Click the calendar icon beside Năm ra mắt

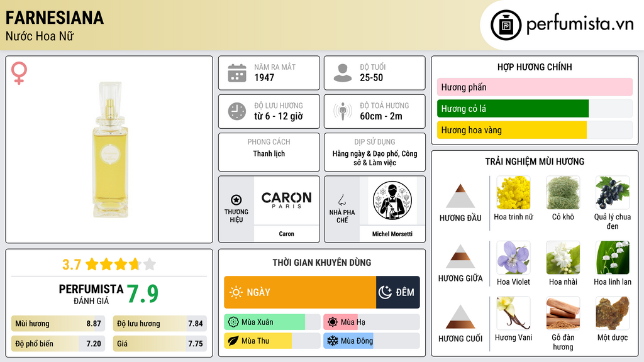237,73
